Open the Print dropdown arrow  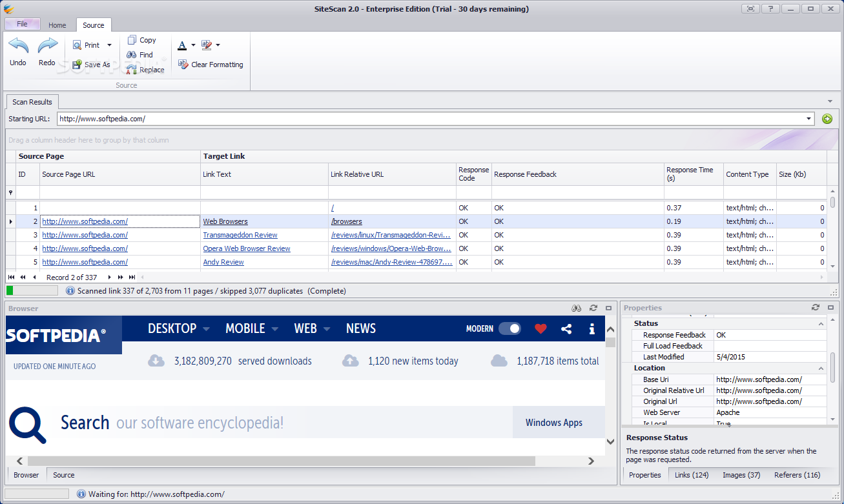coord(109,45)
